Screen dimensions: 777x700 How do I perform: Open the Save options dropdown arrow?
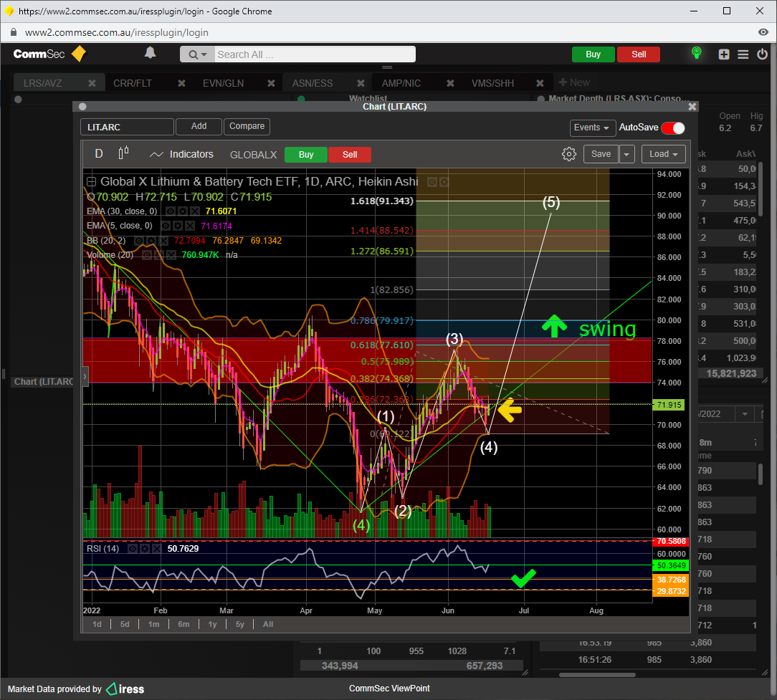[x=626, y=154]
